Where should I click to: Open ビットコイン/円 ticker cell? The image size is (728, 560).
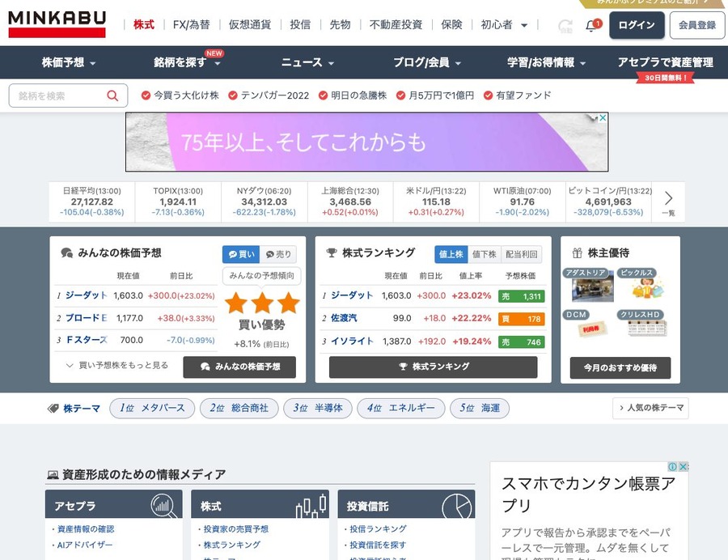tap(608, 202)
